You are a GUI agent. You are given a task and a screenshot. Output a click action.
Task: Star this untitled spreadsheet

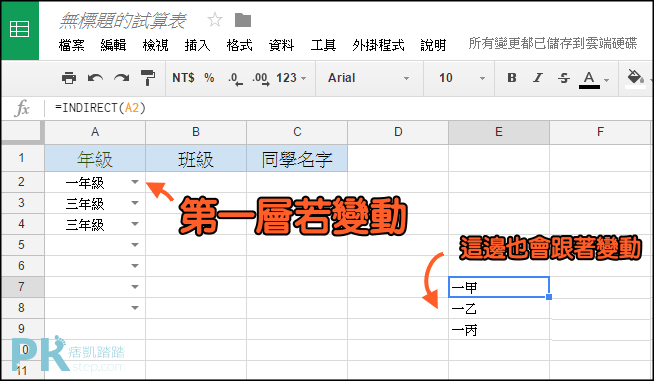[x=215, y=20]
